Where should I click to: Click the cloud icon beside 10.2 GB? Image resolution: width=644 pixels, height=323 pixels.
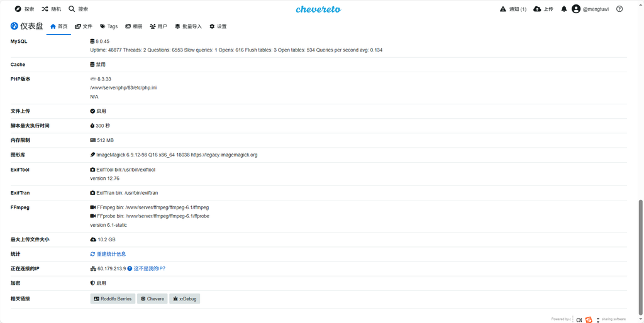coord(93,239)
